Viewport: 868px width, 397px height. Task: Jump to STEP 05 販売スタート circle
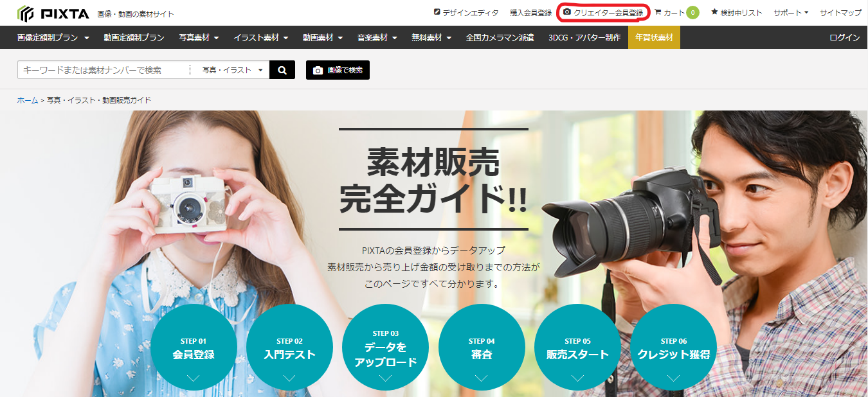[x=577, y=347]
